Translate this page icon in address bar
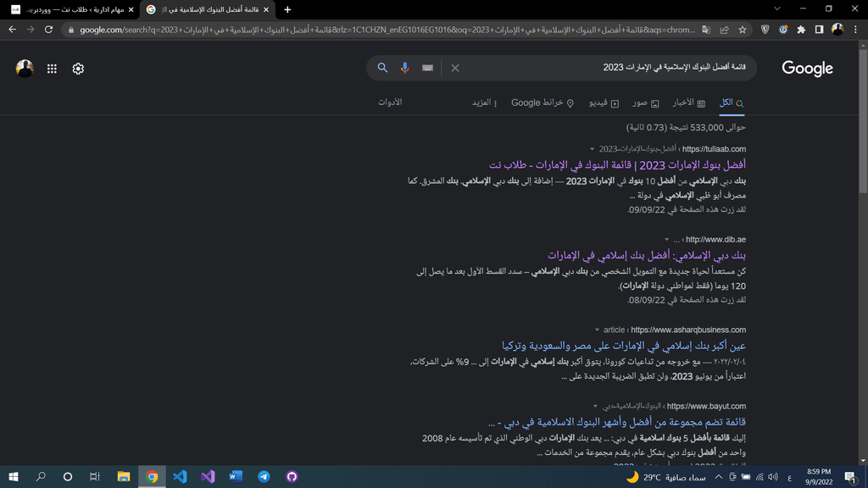 pos(706,30)
